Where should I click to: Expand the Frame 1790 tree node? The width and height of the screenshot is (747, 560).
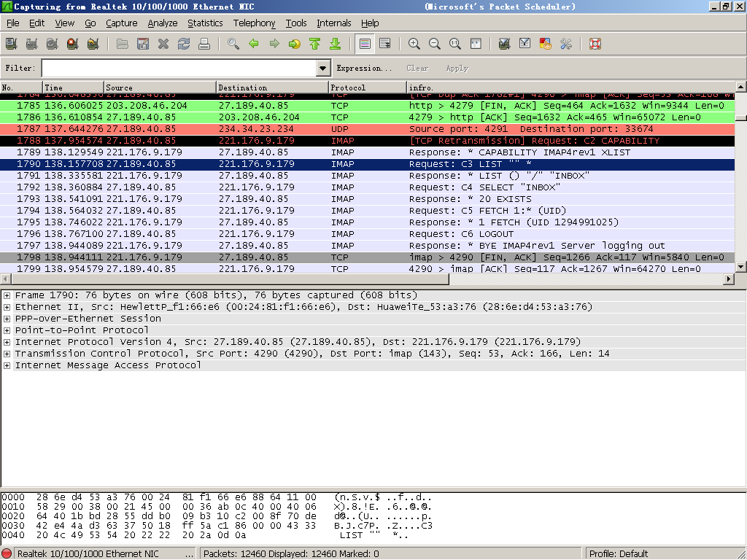[x=7, y=296]
